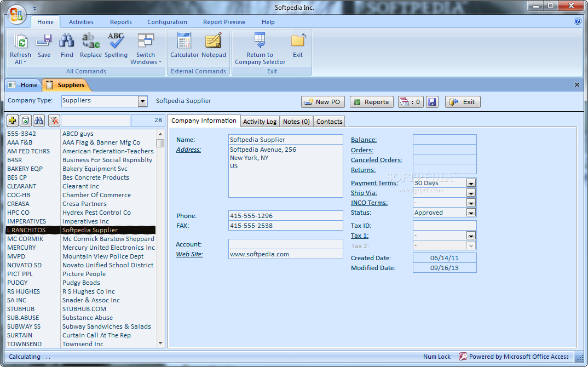588x367 pixels.
Task: Switch to the Reports ribbon tab
Action: click(121, 22)
